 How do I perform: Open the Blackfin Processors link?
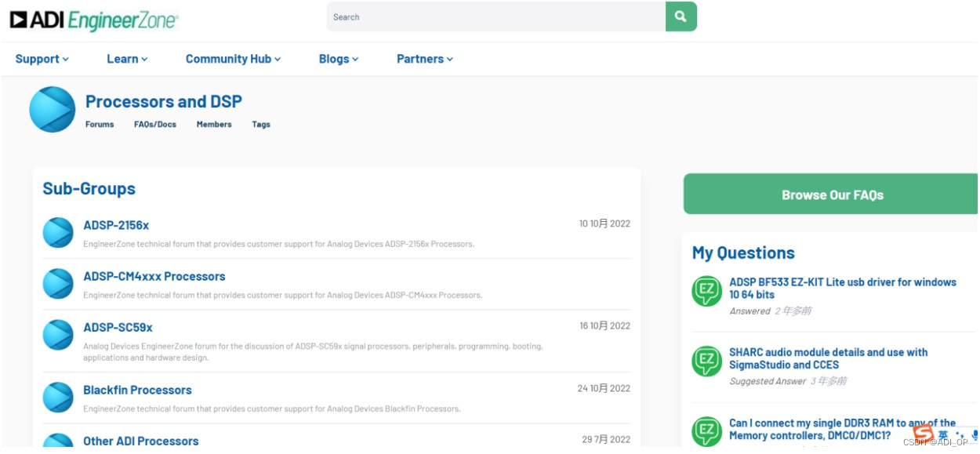click(137, 390)
